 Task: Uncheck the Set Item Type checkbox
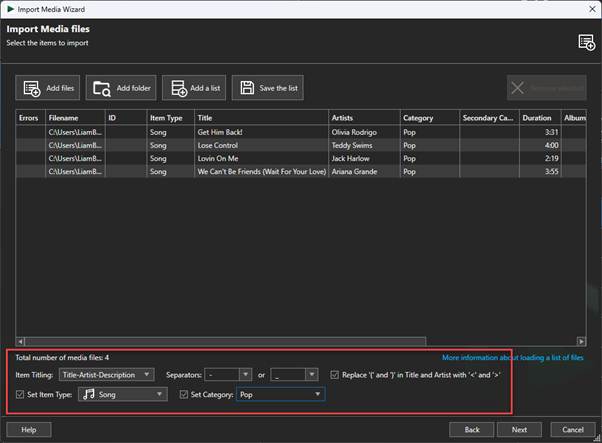click(x=21, y=395)
